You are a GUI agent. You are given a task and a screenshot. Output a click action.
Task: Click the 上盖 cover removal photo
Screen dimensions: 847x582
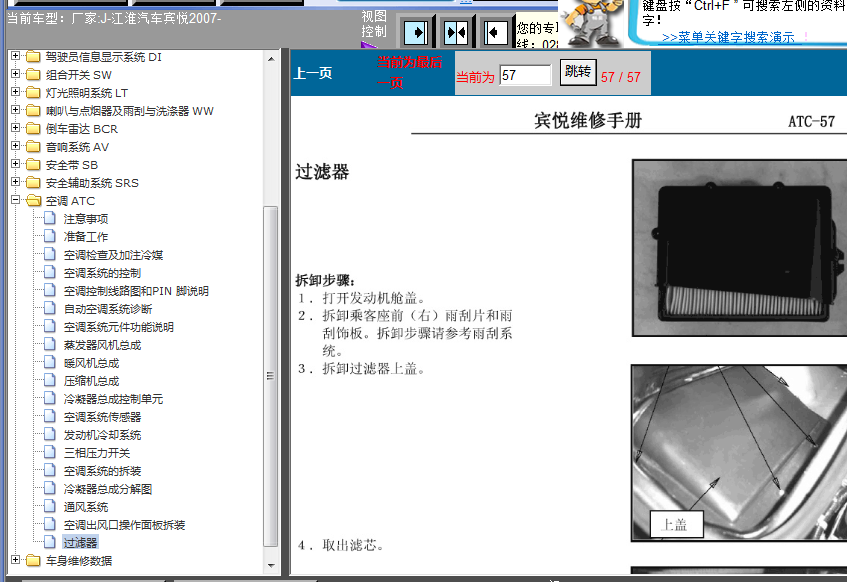(x=739, y=453)
